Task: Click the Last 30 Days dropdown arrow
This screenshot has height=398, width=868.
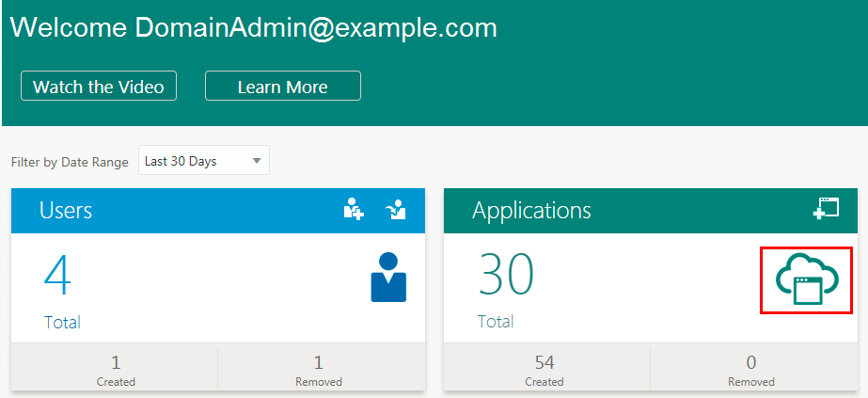Action: 257,161
